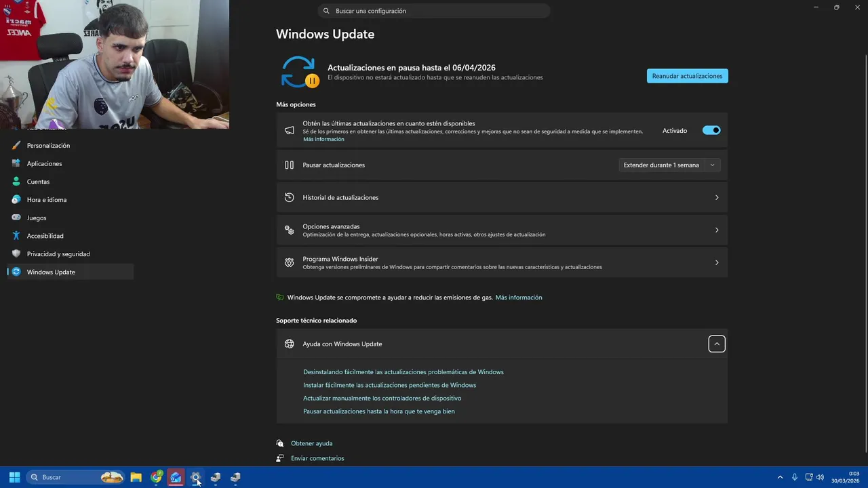Open Desinstalando fácilmente las actualizaciones problemáticas link
The image size is (868, 488).
click(x=403, y=372)
